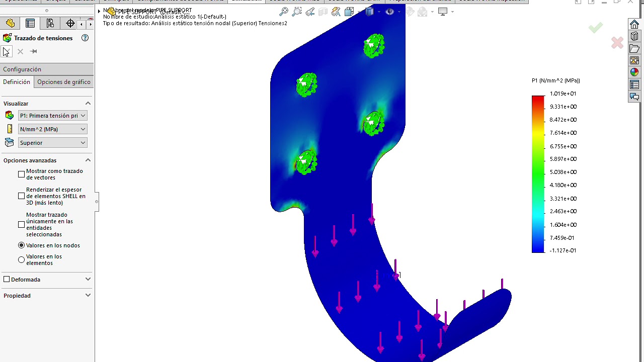Click the Zoom to Fit icon

(284, 12)
